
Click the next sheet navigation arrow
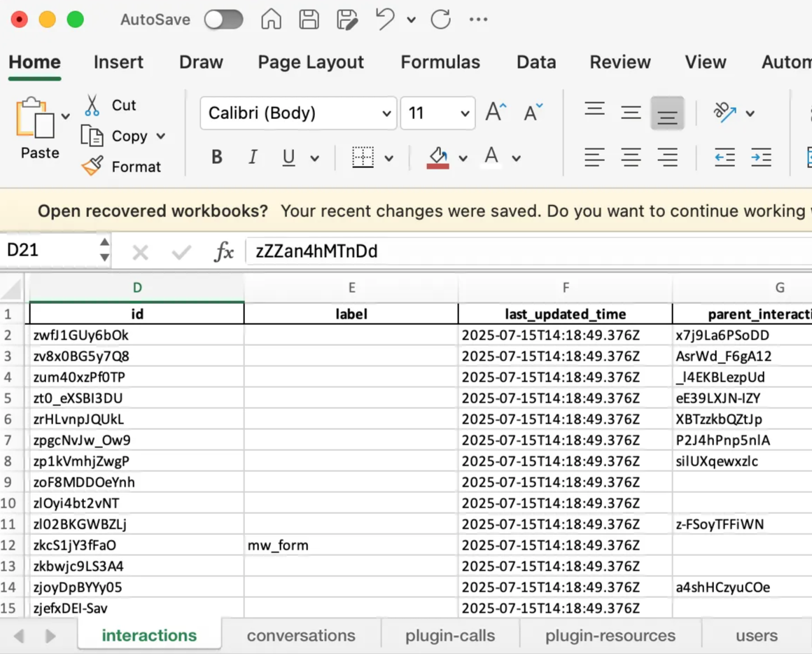[x=50, y=636]
